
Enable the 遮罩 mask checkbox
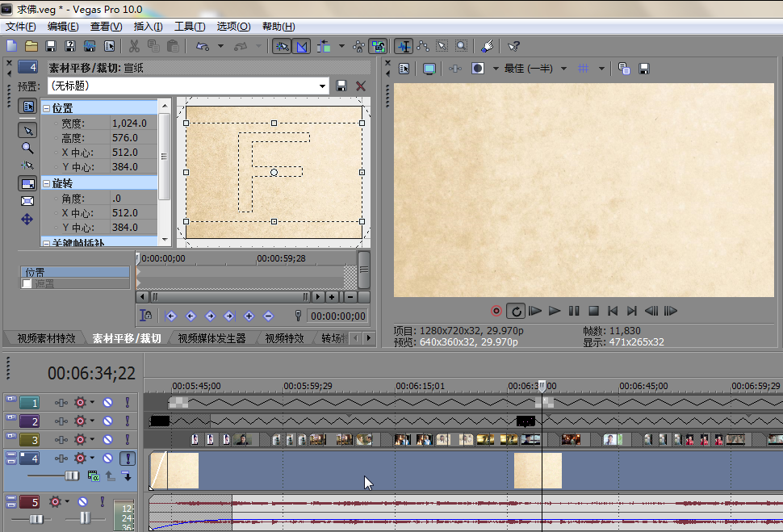click(27, 283)
